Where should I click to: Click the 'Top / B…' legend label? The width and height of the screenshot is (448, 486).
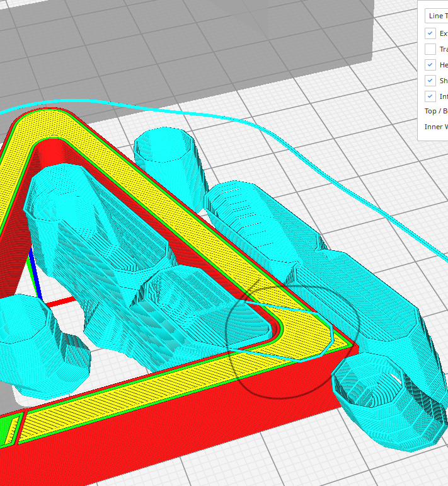click(x=436, y=111)
